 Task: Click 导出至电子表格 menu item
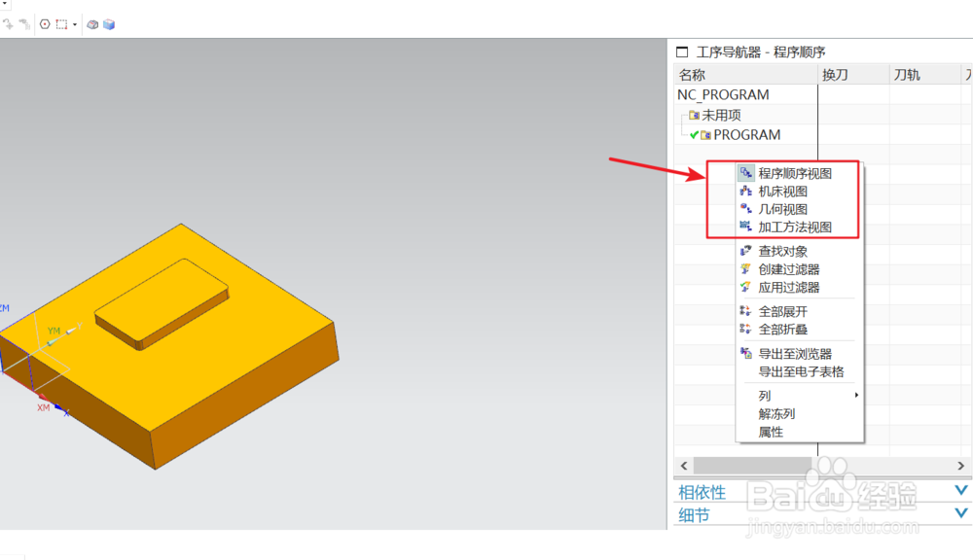tap(801, 371)
